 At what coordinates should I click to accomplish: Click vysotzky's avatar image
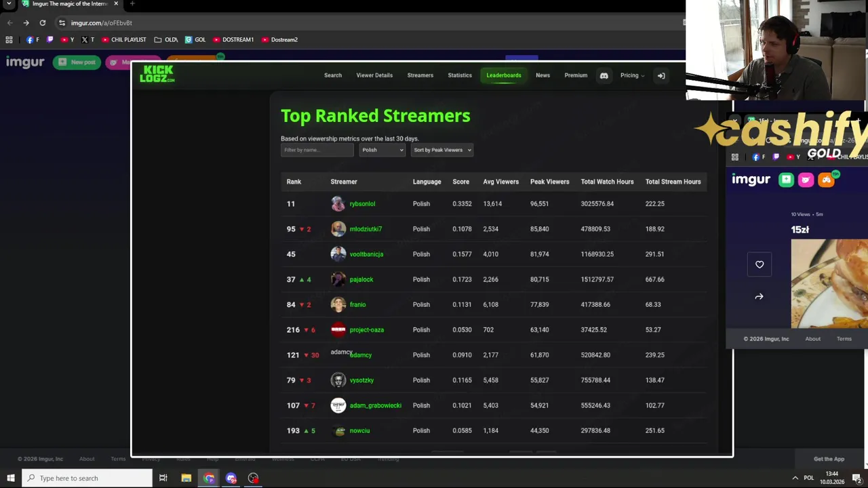[x=338, y=380]
